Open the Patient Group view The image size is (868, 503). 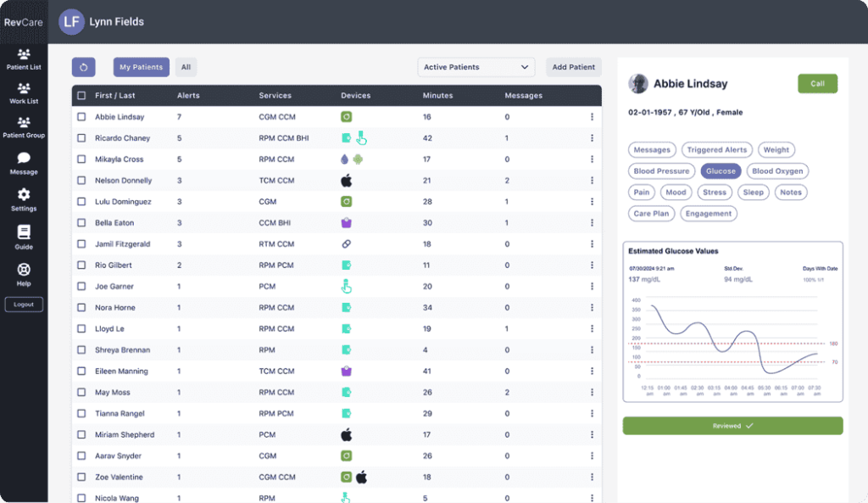click(x=23, y=127)
